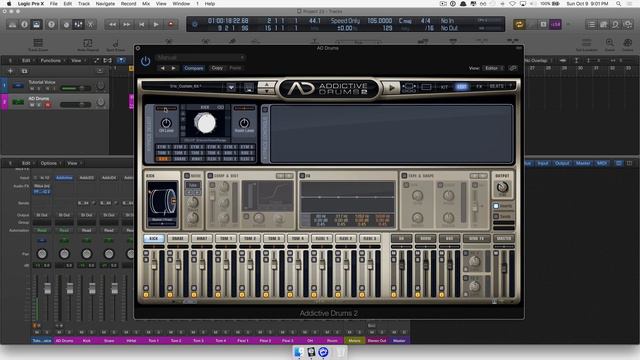Click the AD Drums track record enable
The height and width of the screenshot is (360, 640).
[x=48, y=105]
